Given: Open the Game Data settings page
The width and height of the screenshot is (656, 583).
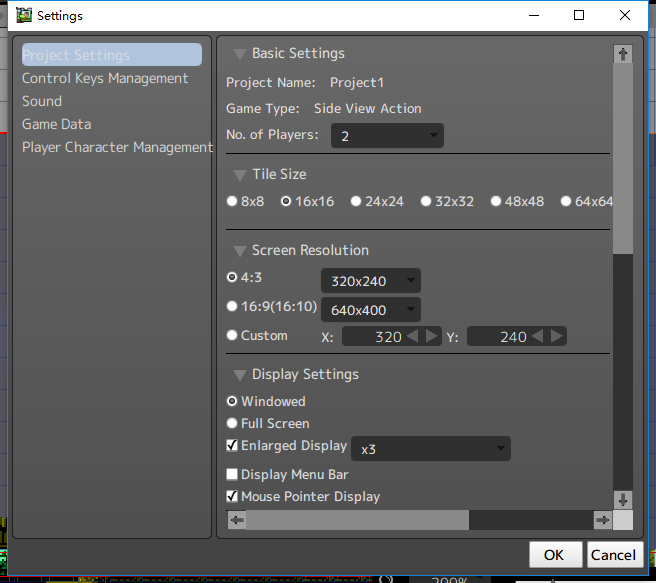Looking at the screenshot, I should pyautogui.click(x=56, y=124).
